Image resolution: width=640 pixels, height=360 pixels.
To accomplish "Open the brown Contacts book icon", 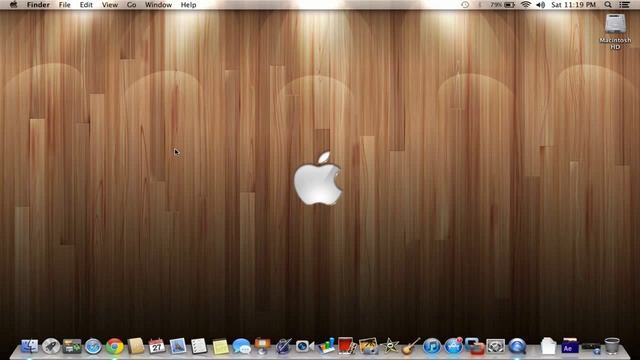I will pyautogui.click(x=136, y=346).
